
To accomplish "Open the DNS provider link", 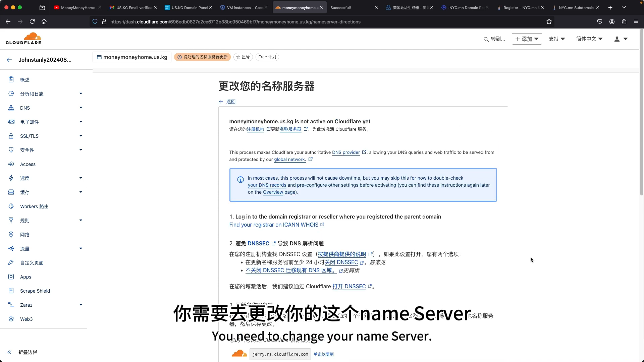I will coord(349,152).
